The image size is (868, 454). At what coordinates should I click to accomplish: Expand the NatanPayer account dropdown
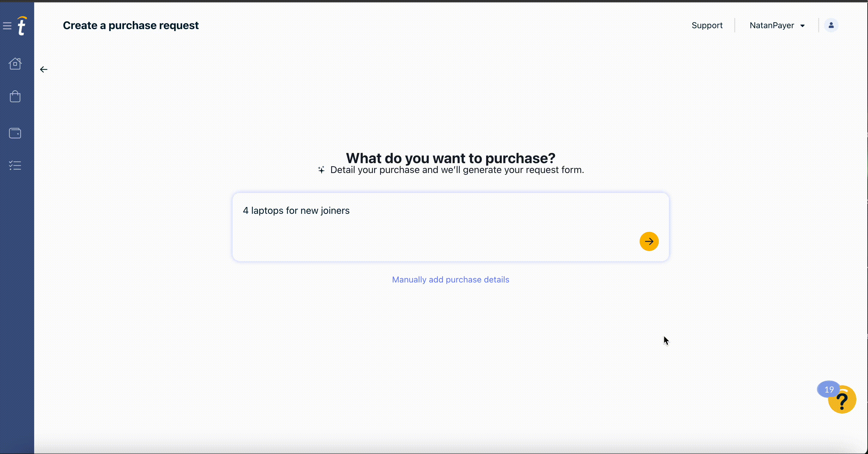[777, 25]
